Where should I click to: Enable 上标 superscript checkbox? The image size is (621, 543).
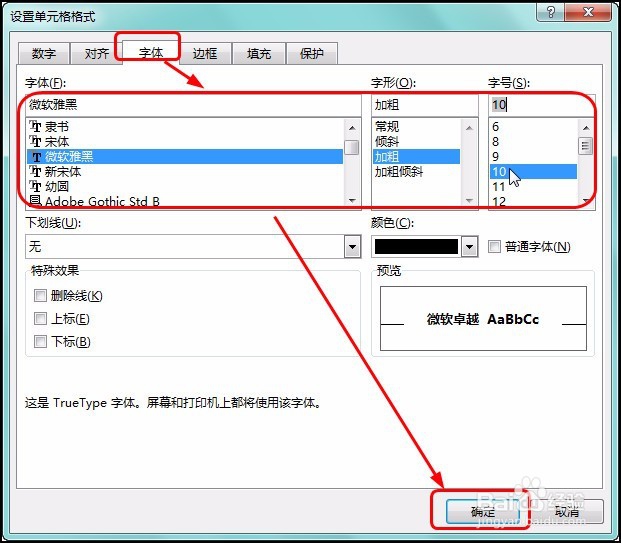coord(40,318)
